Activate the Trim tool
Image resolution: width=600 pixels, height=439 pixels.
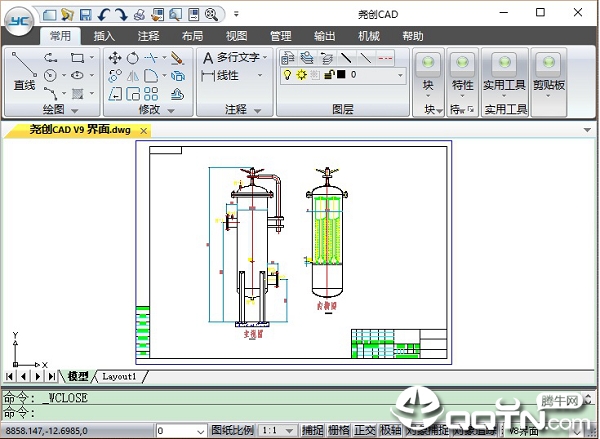point(151,58)
